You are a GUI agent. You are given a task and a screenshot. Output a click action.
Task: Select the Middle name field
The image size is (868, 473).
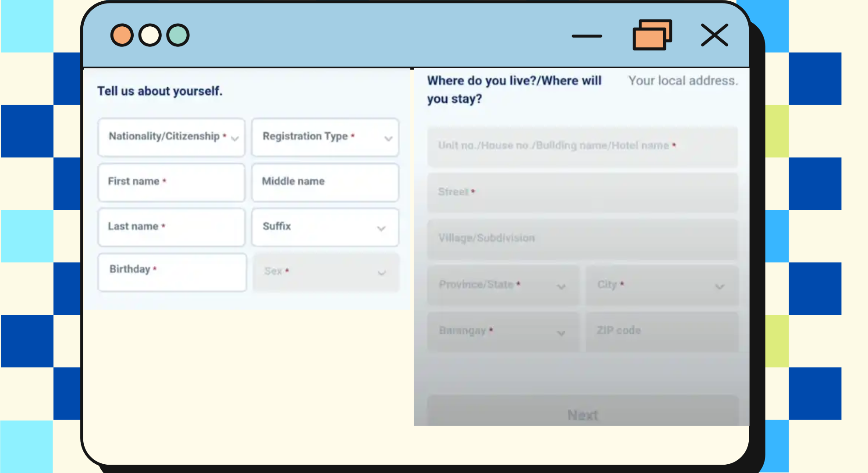point(325,182)
